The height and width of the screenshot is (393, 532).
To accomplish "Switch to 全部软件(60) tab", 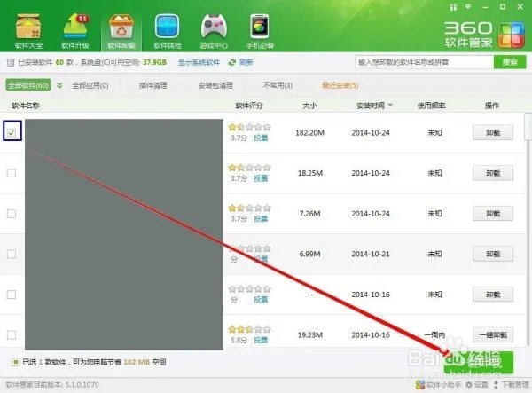I will pyautogui.click(x=28, y=85).
